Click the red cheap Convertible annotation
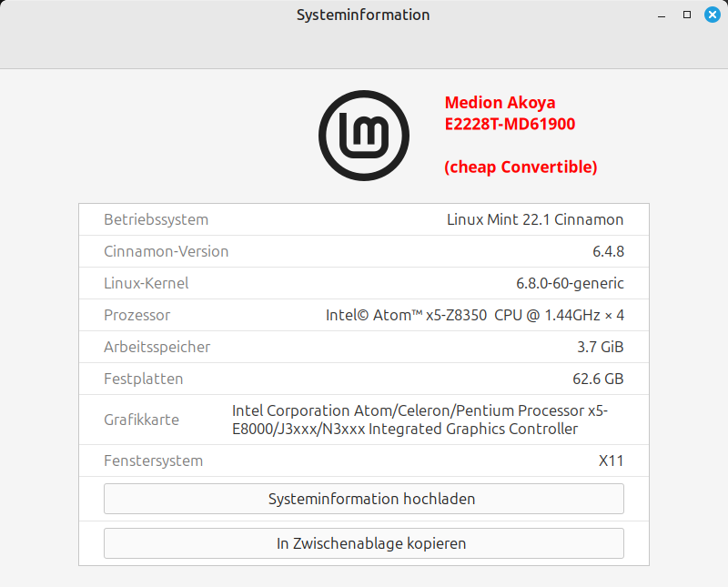 click(521, 167)
